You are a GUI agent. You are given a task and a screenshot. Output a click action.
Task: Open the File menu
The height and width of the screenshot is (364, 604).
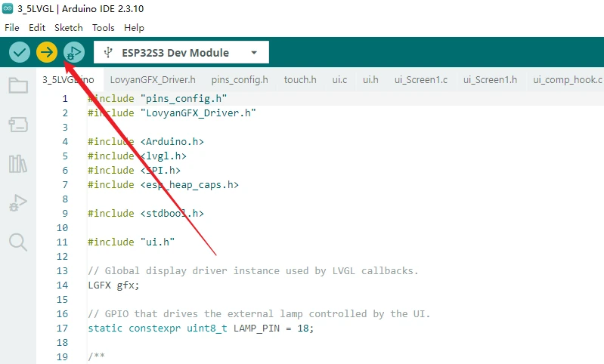coord(12,28)
